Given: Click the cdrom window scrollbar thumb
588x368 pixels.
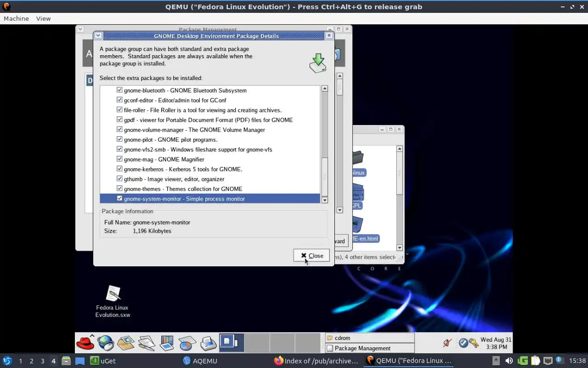Looking at the screenshot, I should [x=400, y=173].
